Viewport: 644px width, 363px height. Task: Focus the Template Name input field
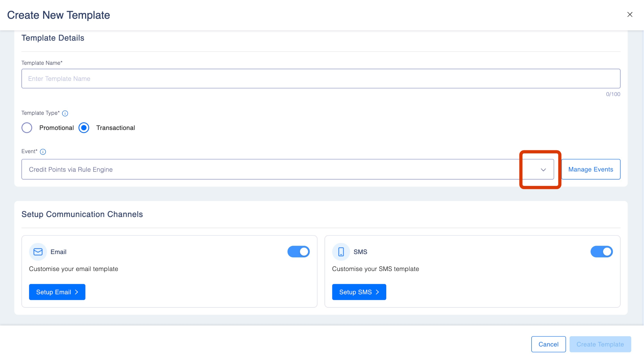point(321,79)
